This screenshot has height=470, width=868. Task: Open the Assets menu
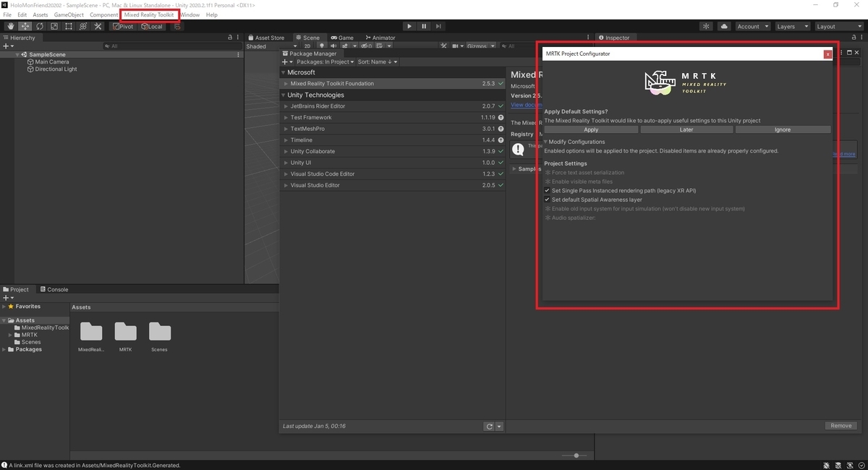(41, 14)
